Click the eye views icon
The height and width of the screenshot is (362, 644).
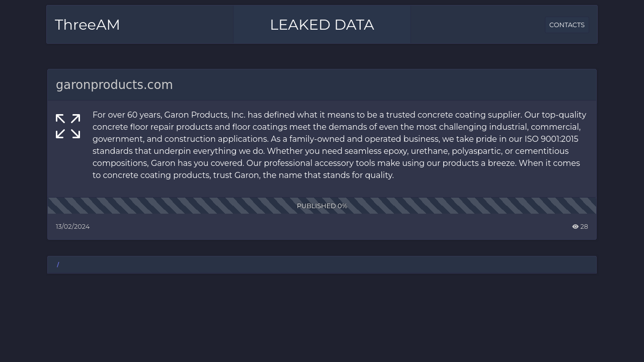[575, 227]
